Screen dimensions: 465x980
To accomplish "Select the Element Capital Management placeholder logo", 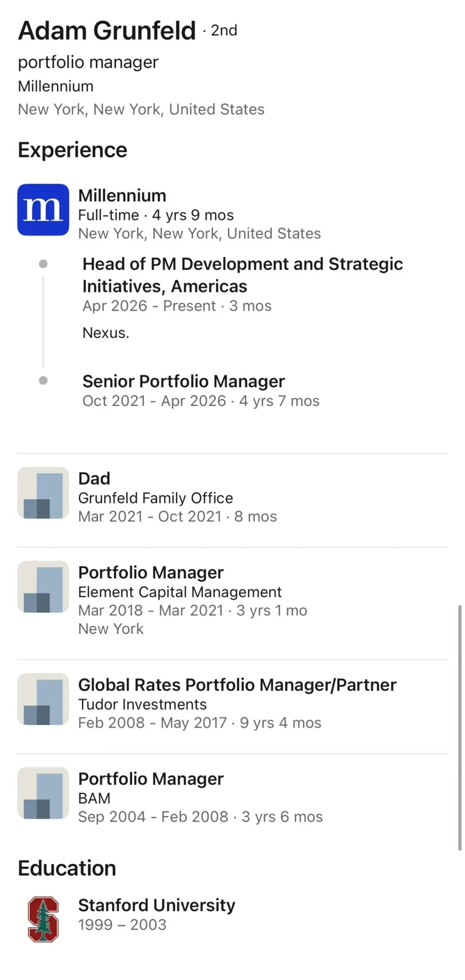I will [x=43, y=587].
